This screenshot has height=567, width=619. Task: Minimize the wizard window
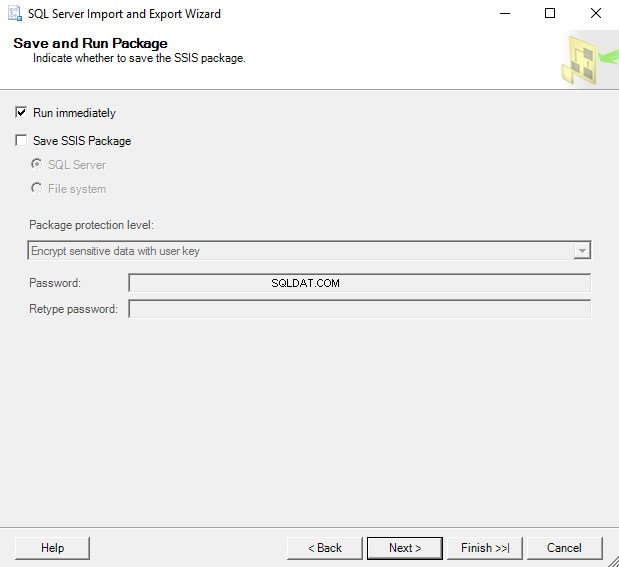click(505, 13)
